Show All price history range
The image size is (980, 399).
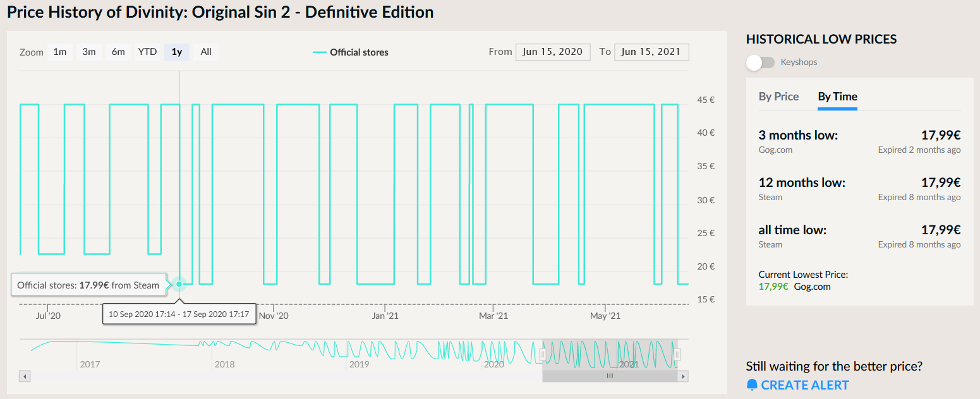pos(206,52)
